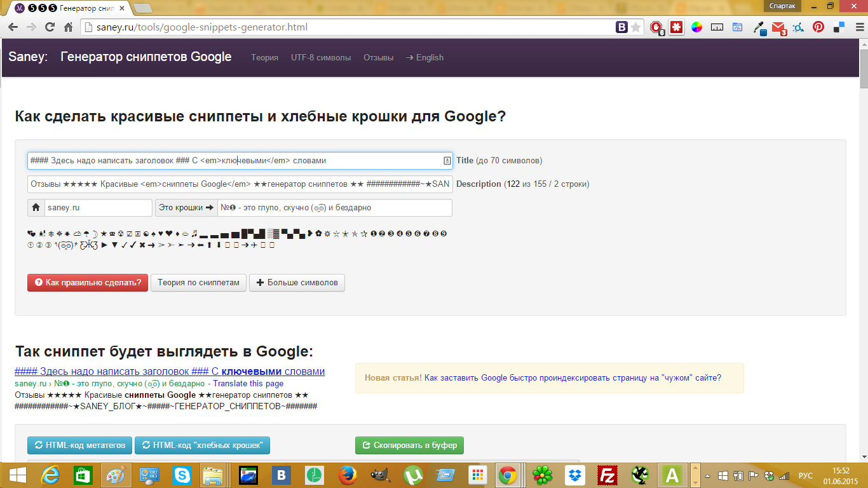Screen dimensions: 868x488
Task: Insert the ballot box check ☑ symbol
Action: click(130, 234)
